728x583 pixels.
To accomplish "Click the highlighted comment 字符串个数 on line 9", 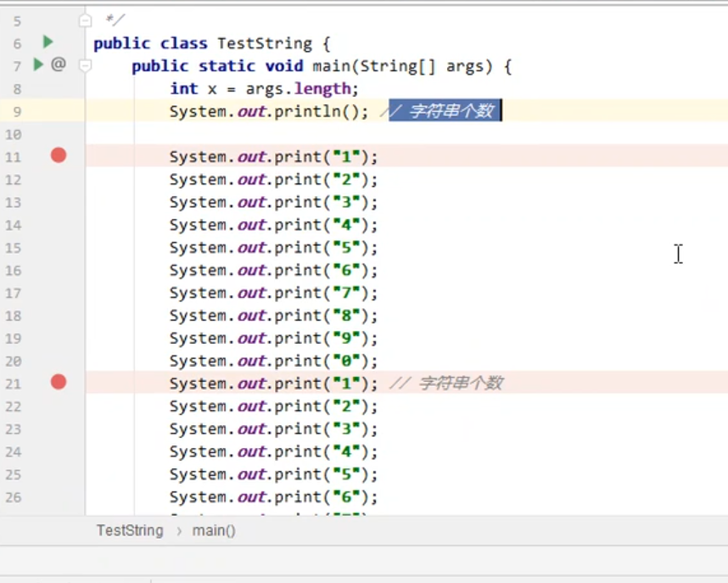I will [451, 111].
